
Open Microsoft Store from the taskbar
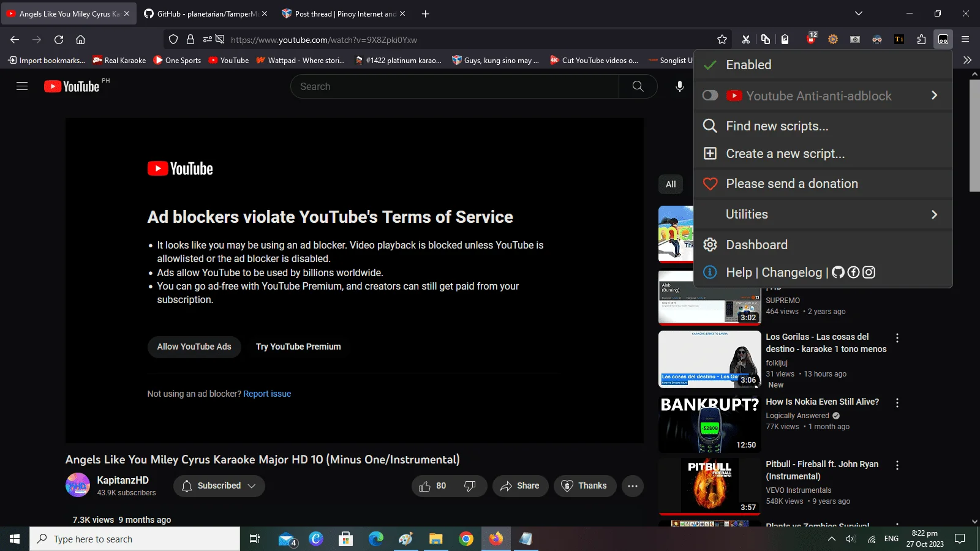[346, 539]
